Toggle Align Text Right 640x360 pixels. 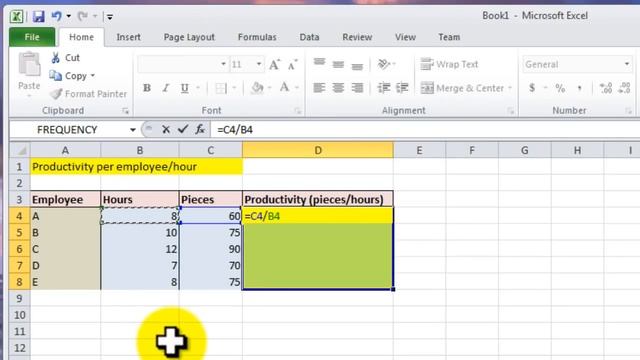coord(357,88)
